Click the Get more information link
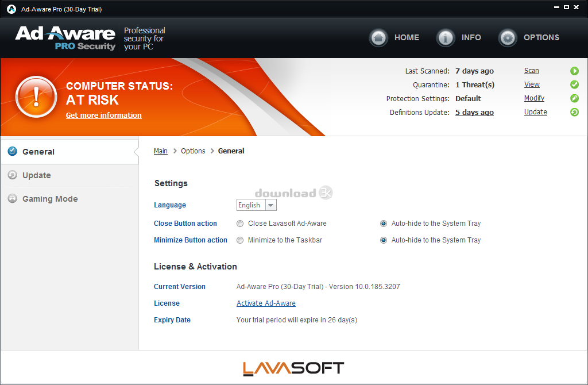The width and height of the screenshot is (588, 385). pyautogui.click(x=104, y=115)
